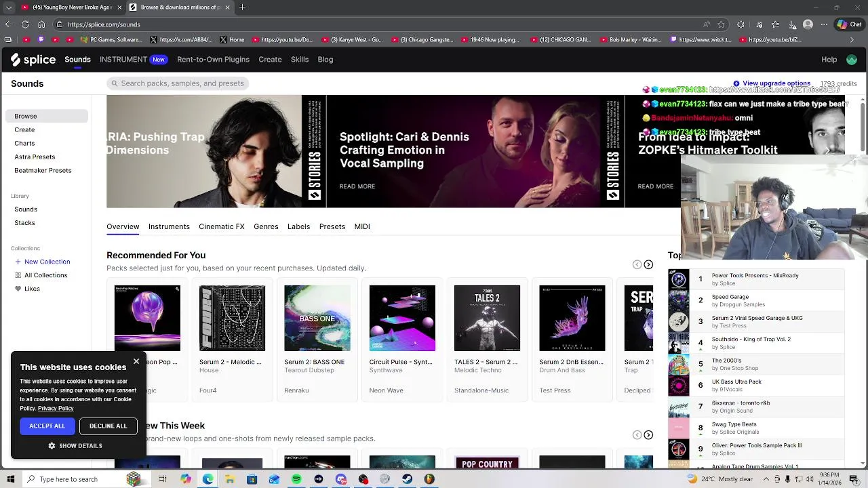The image size is (868, 488).
Task: Open Circuit Pulse Synthwave pack thumbnail
Action: click(x=402, y=318)
